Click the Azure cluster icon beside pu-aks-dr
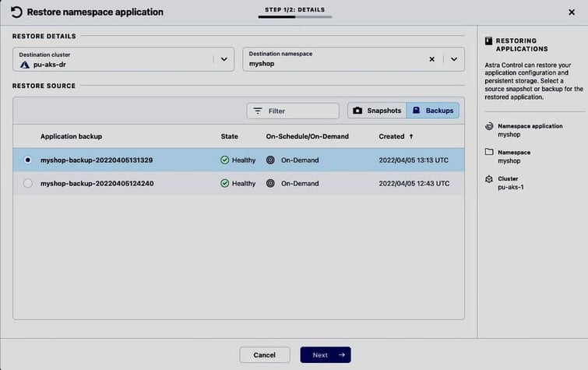588x370 pixels. click(x=24, y=65)
